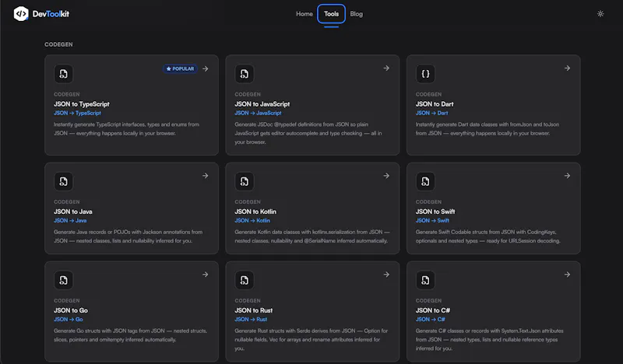Click the Java records or POJOs description
Image resolution: width=623 pixels, height=364 pixels.
(x=128, y=236)
